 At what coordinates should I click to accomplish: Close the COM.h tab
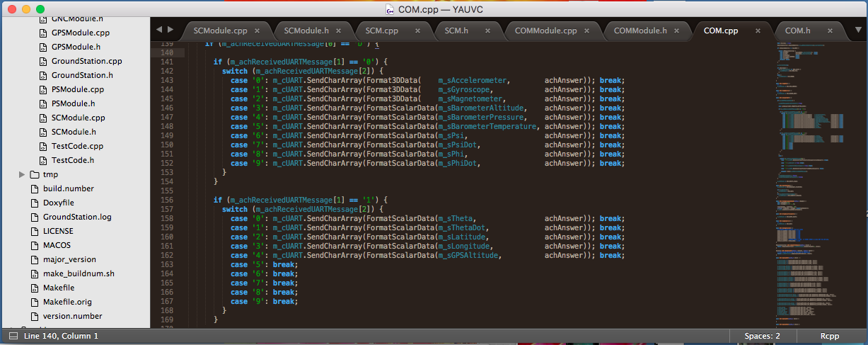pyautogui.click(x=829, y=31)
